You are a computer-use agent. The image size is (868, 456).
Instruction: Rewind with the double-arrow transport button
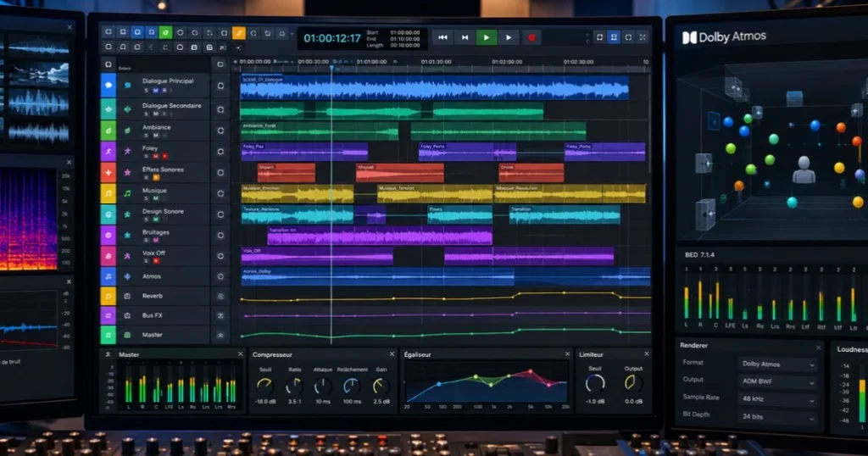tap(442, 37)
